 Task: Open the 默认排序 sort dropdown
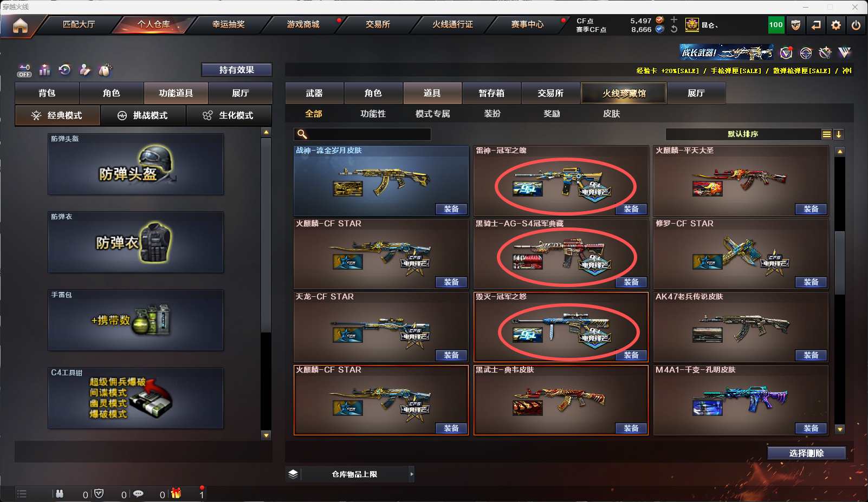click(x=743, y=134)
